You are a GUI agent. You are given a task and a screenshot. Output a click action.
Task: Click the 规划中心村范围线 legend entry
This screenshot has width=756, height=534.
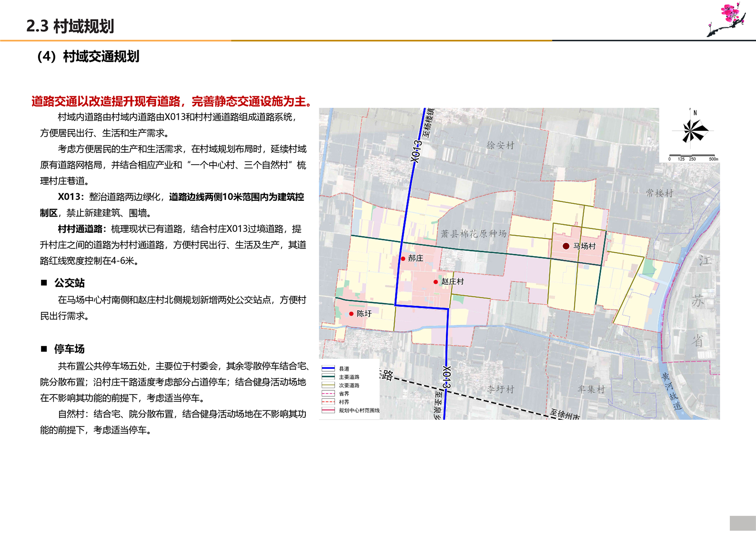point(359,410)
